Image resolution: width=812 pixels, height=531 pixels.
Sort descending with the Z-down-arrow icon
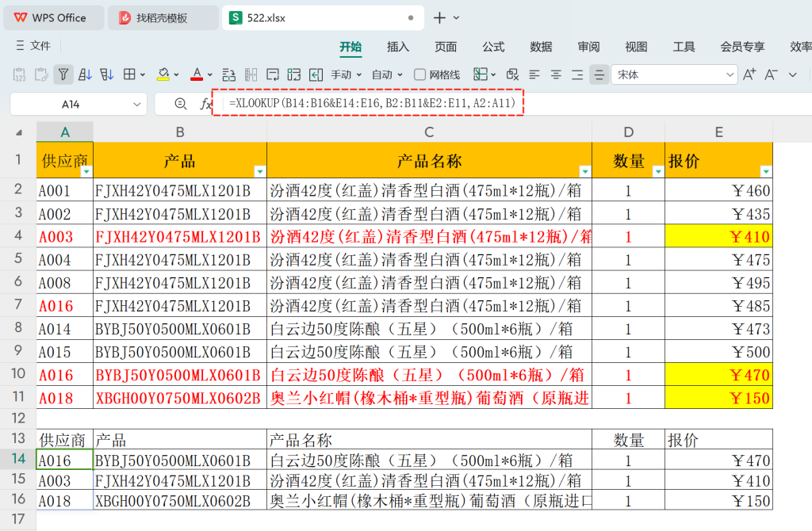pos(107,74)
